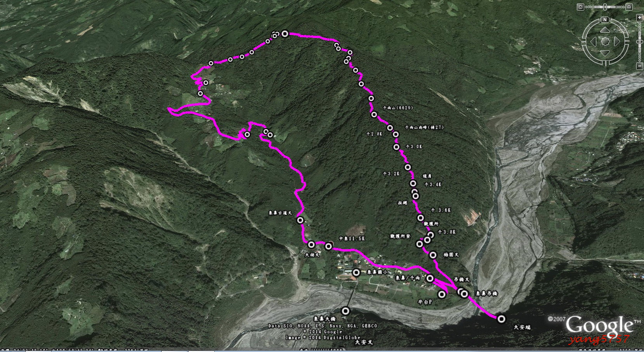Select the 大安端 waypoint at track end
644x352 pixels.
coord(502,319)
